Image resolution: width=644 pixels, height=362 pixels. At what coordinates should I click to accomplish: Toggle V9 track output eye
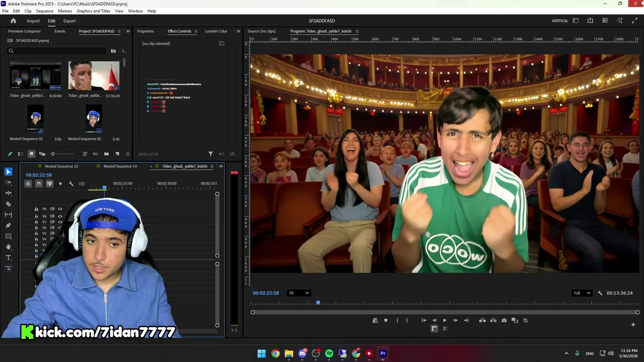60,209
